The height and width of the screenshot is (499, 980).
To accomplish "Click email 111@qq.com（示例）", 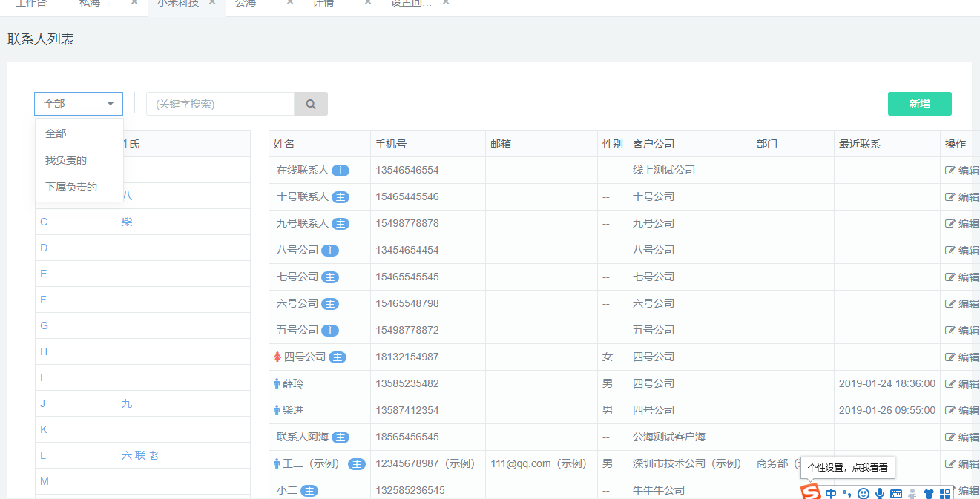I will click(539, 463).
